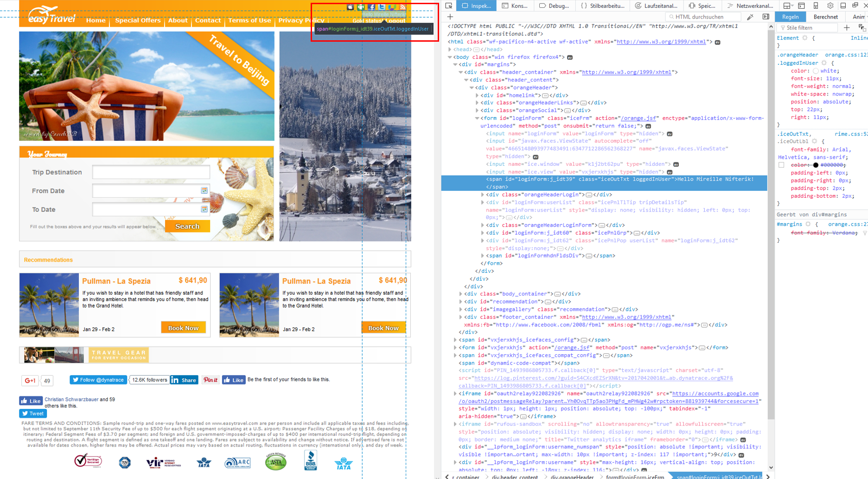
Task: Open the Terms of Use page
Action: (249, 20)
